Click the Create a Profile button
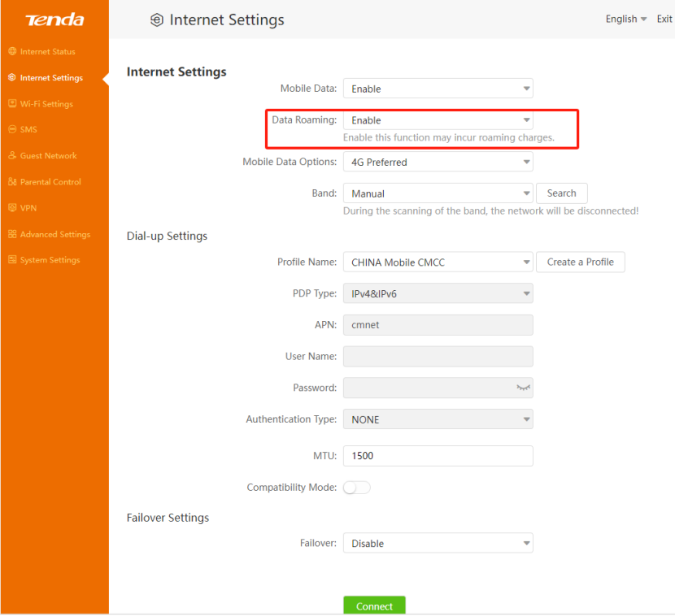This screenshot has width=675, height=616. pyautogui.click(x=580, y=262)
